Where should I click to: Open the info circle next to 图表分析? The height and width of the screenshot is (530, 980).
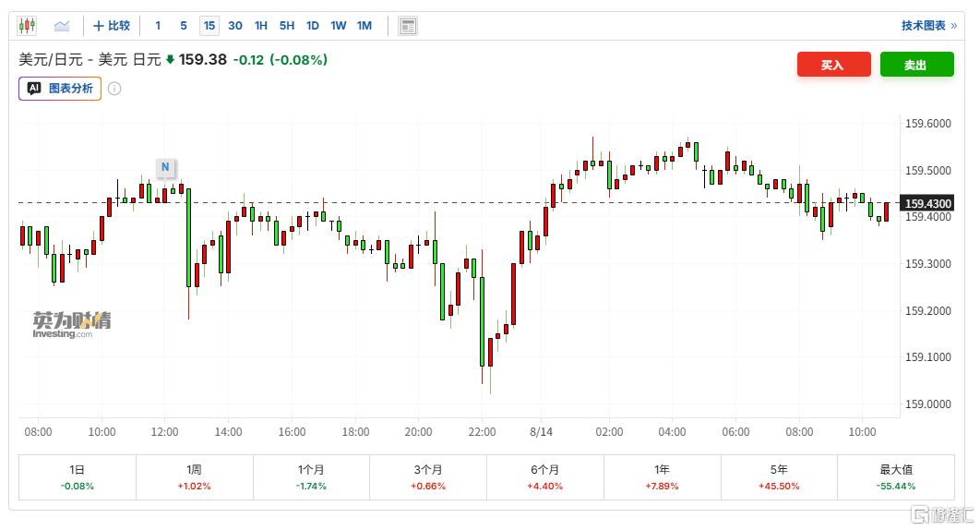(114, 89)
